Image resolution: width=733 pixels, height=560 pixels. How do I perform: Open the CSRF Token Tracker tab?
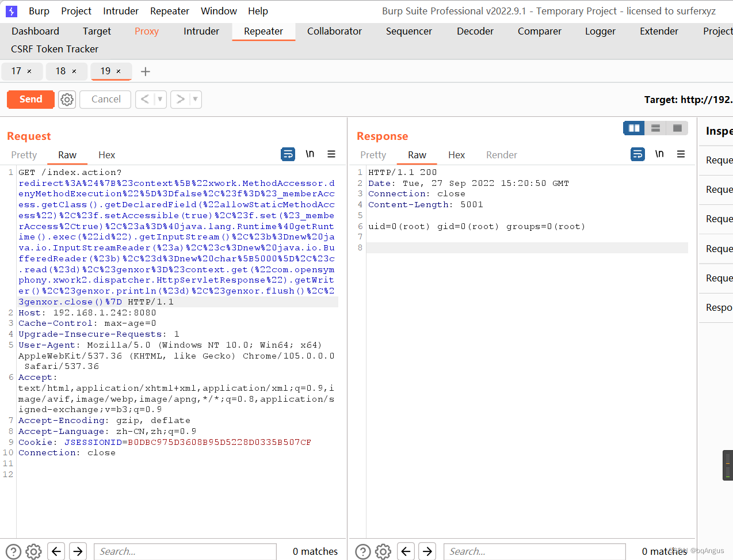tap(55, 49)
